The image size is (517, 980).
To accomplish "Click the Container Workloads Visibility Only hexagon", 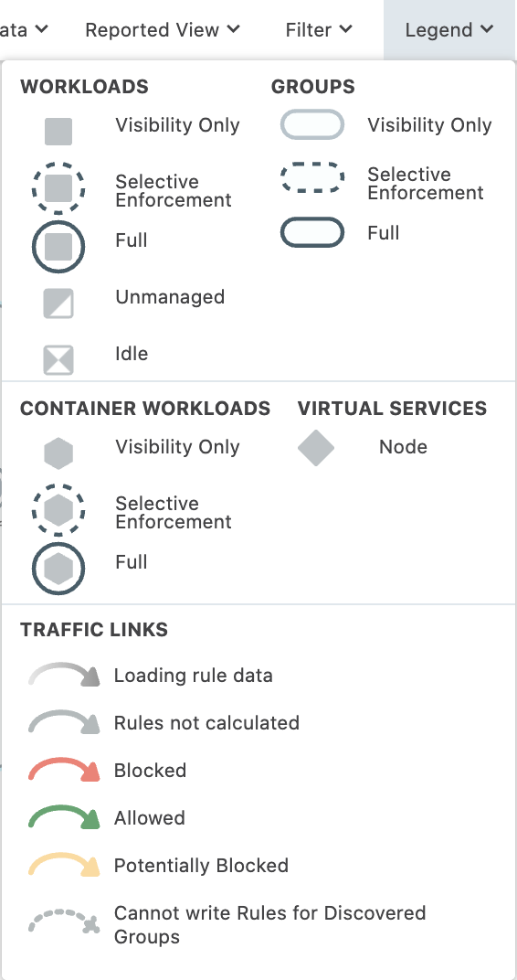I will [58, 453].
